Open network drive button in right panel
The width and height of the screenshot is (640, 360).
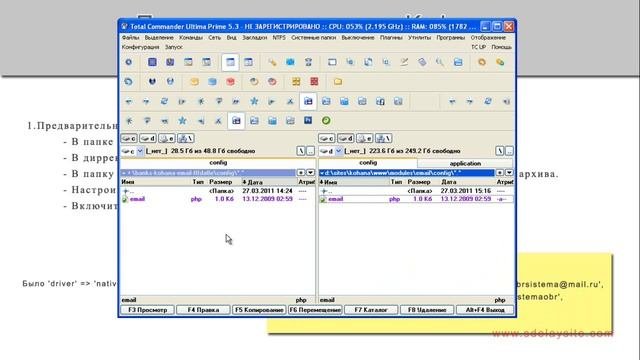(x=383, y=138)
